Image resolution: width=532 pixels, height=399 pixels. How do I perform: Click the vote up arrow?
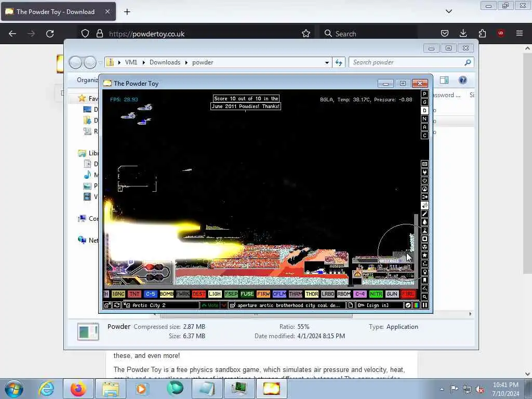210,305
